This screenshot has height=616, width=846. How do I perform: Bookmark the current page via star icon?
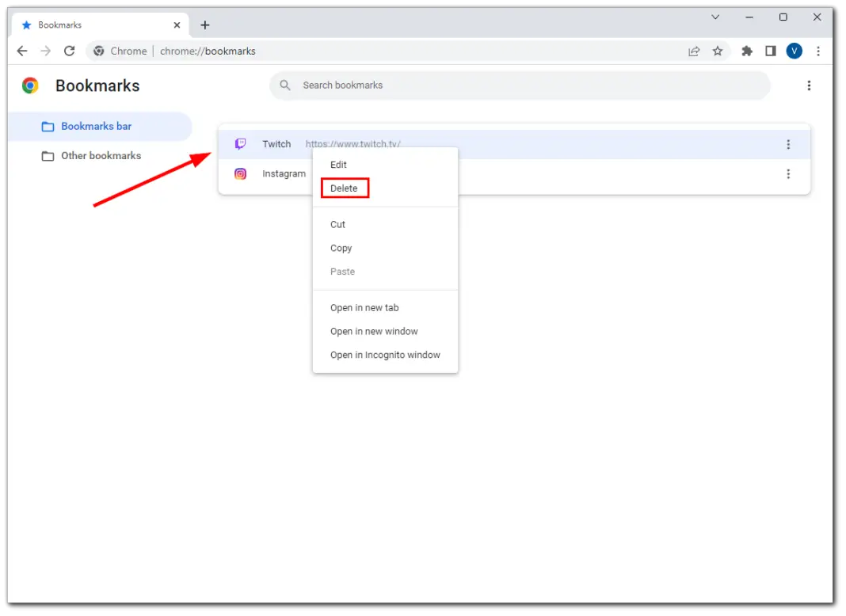coord(718,51)
